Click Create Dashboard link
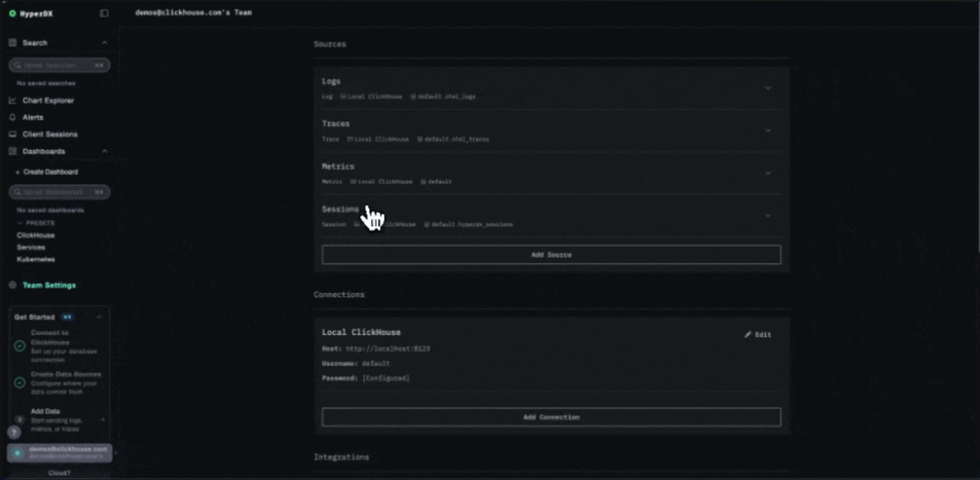 [x=47, y=171]
